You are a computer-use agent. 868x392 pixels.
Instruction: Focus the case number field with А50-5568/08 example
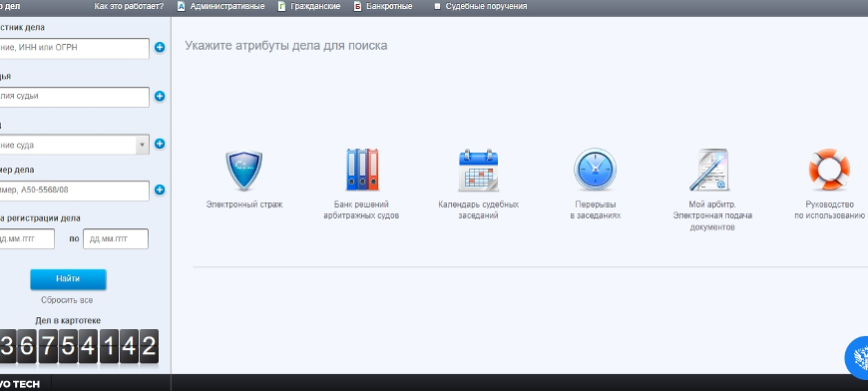coord(74,191)
